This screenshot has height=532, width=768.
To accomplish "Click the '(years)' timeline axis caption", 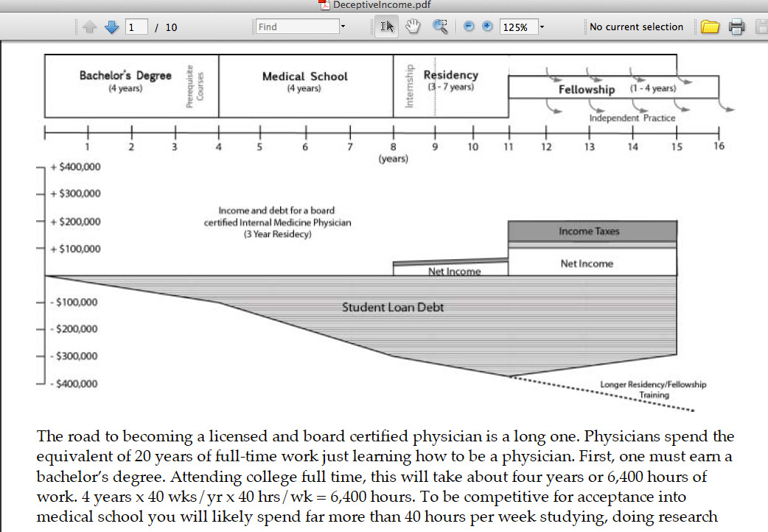I will click(393, 158).
